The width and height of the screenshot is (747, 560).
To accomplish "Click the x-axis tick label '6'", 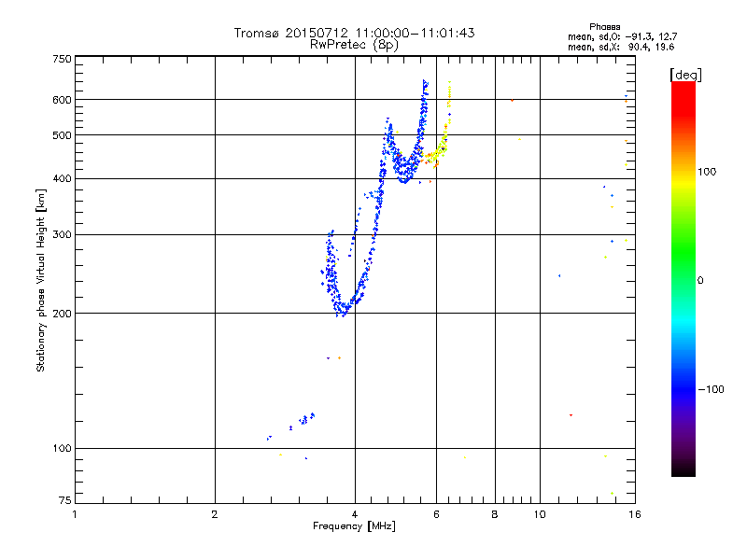I will [436, 514].
